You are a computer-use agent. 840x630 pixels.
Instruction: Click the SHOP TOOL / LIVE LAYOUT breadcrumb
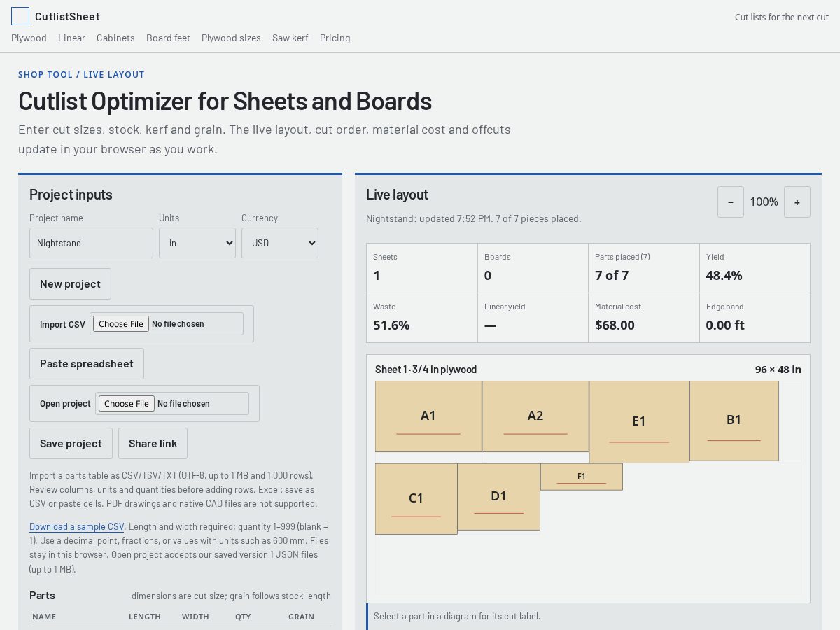81,74
